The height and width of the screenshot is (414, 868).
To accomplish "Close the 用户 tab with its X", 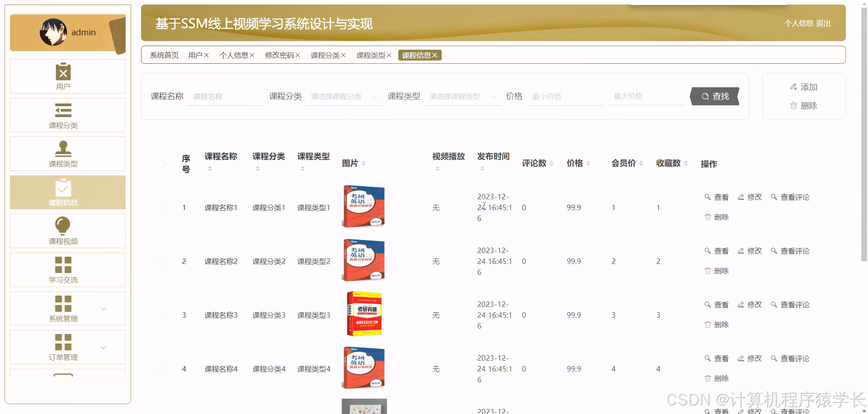I will pos(206,55).
